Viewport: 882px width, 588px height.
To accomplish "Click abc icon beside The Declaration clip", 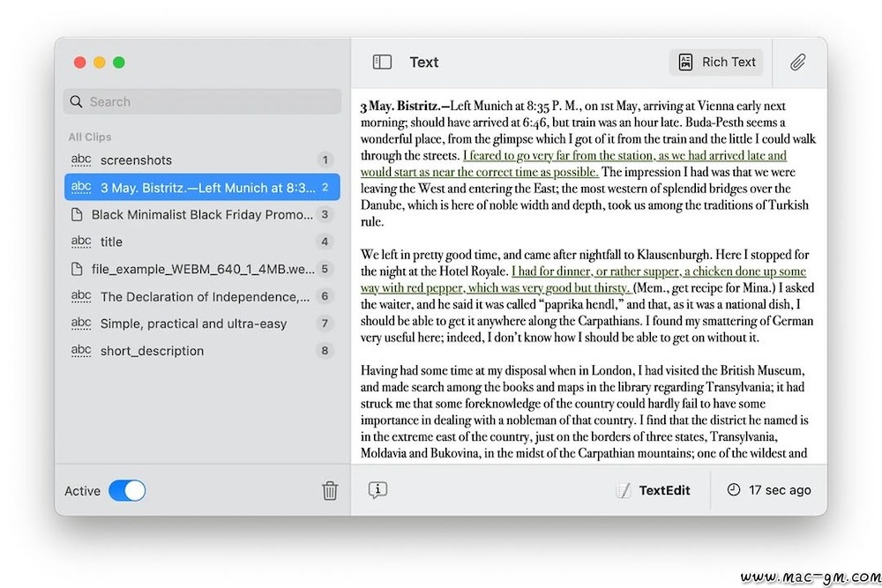I will tap(81, 295).
